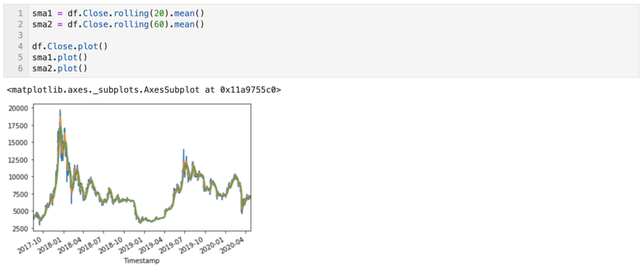Click the 10000 y-axis label

19,177
